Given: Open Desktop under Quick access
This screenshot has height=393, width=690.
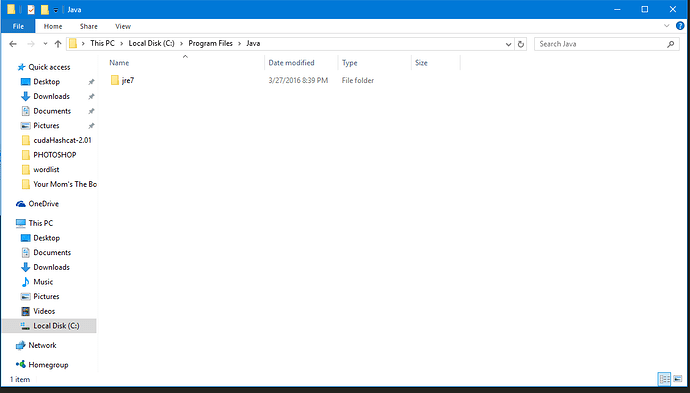Looking at the screenshot, I should pyautogui.click(x=46, y=82).
